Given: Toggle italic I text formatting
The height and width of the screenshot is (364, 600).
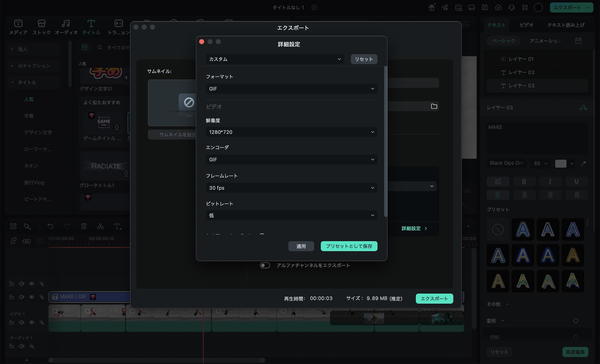Looking at the screenshot, I should (550, 181).
